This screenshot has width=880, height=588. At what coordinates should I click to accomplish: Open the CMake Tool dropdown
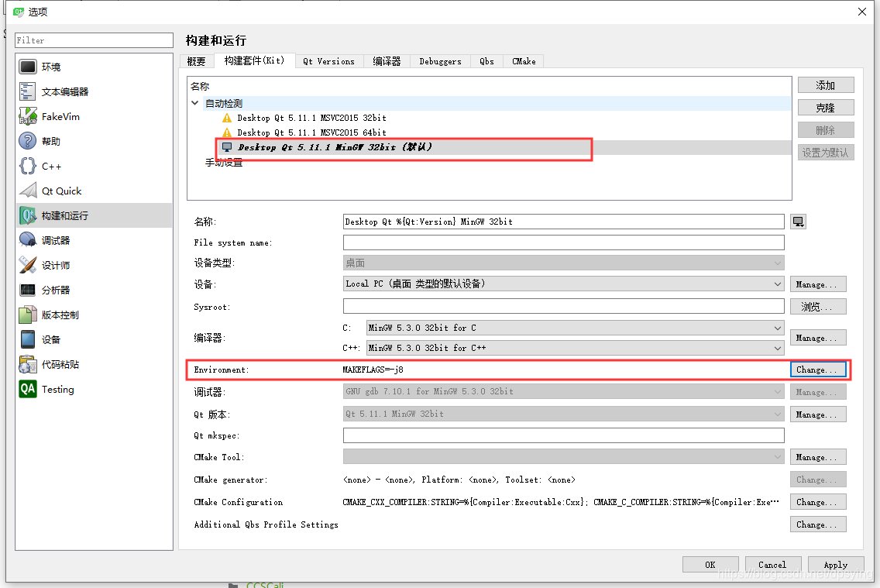click(563, 457)
